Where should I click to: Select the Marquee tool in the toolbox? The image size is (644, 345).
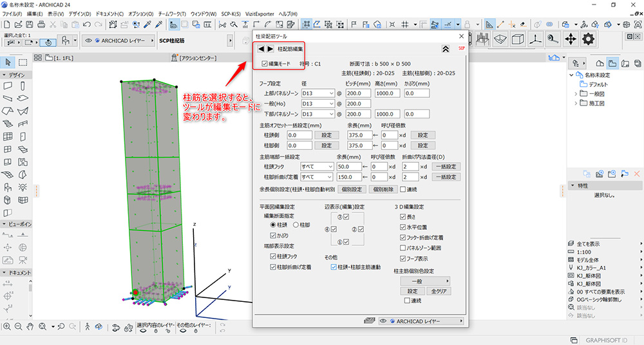(x=23, y=62)
